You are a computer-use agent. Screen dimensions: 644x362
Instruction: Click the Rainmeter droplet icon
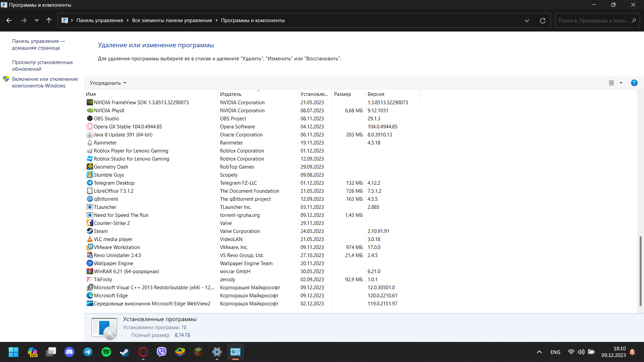pos(90,143)
